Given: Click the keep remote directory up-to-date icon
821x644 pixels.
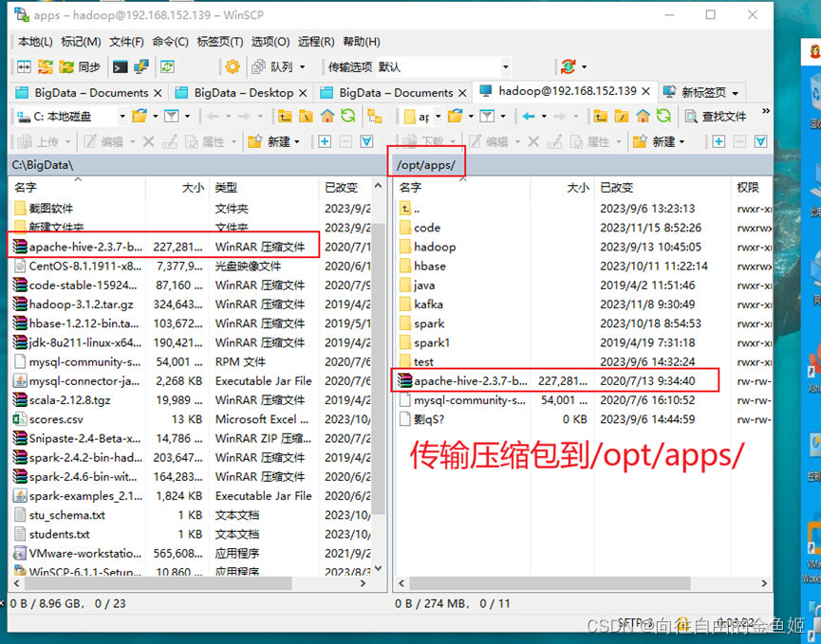Looking at the screenshot, I should point(167,67).
